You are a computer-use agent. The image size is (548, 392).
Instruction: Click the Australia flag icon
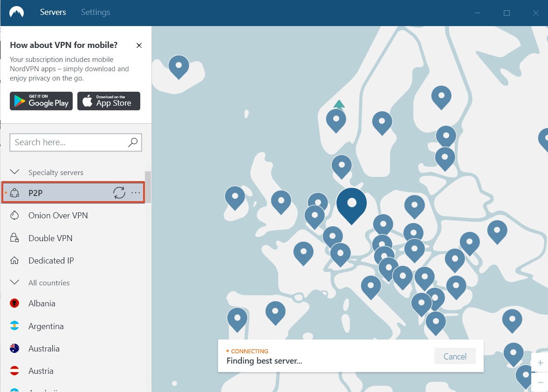coord(14,348)
